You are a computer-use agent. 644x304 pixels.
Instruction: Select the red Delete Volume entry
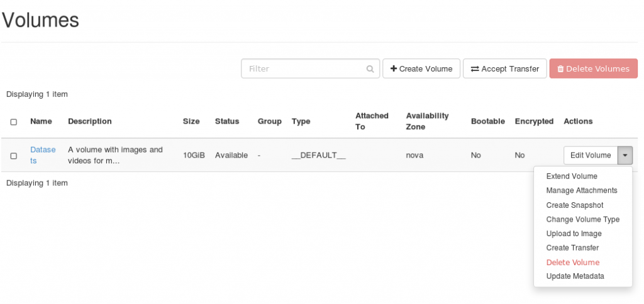[573, 263]
